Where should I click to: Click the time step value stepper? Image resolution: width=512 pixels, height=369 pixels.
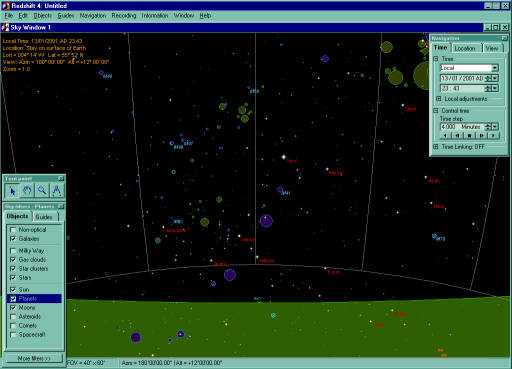pyautogui.click(x=488, y=126)
